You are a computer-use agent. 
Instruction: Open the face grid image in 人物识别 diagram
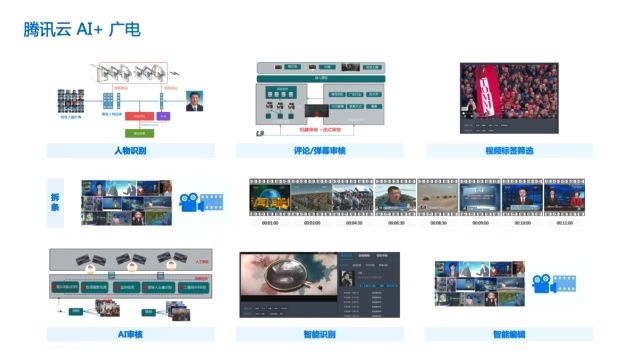pyautogui.click(x=71, y=101)
